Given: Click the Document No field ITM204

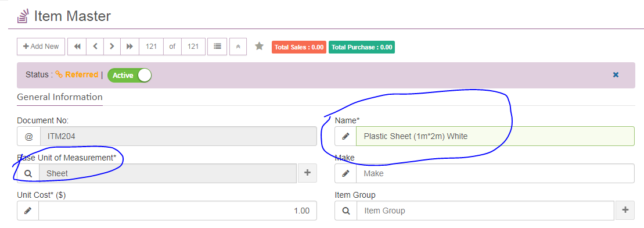Looking at the screenshot, I should pos(178,136).
